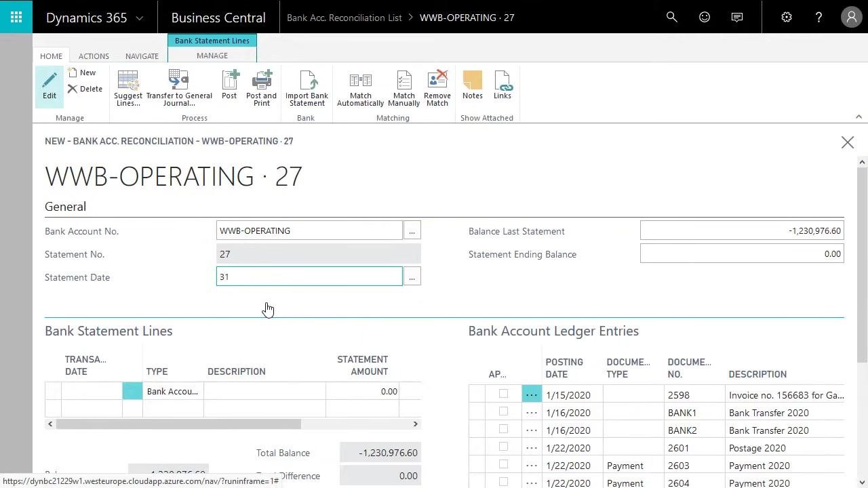Check the box for Postage 2020
This screenshot has height=488, width=868.
pos(503,447)
